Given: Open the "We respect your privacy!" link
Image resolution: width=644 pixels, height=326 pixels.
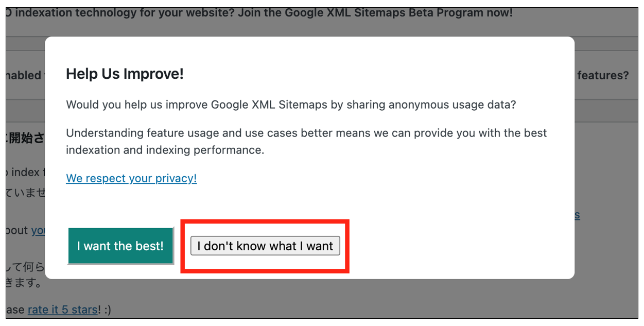Looking at the screenshot, I should tap(131, 178).
